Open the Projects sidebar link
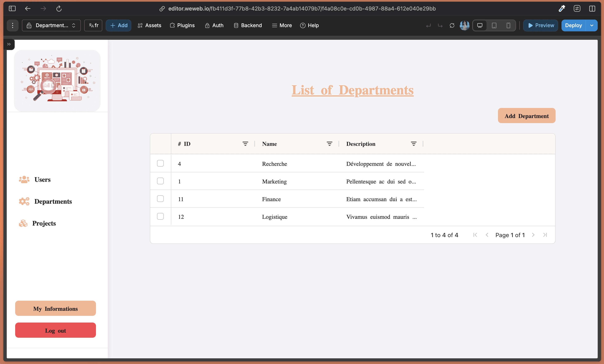 (x=44, y=223)
